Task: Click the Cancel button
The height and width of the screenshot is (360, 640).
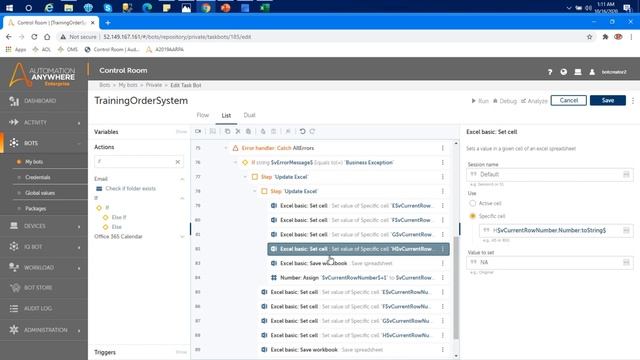Action: [x=569, y=100]
